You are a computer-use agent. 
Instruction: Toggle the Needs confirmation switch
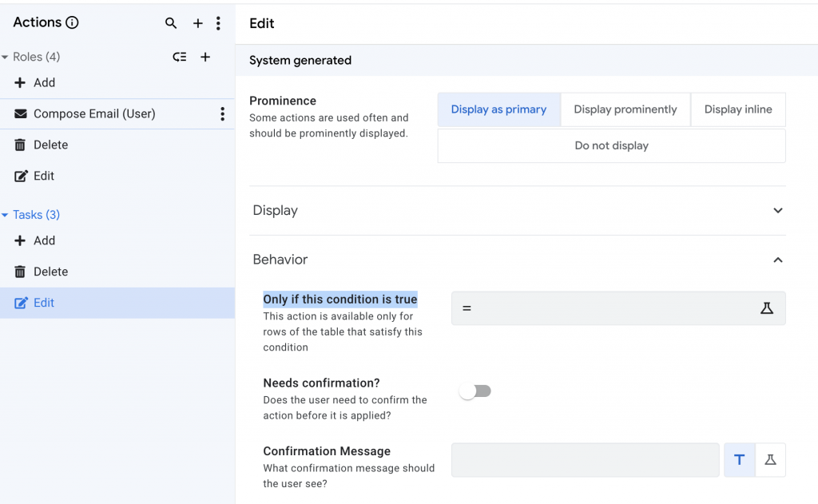pyautogui.click(x=475, y=391)
